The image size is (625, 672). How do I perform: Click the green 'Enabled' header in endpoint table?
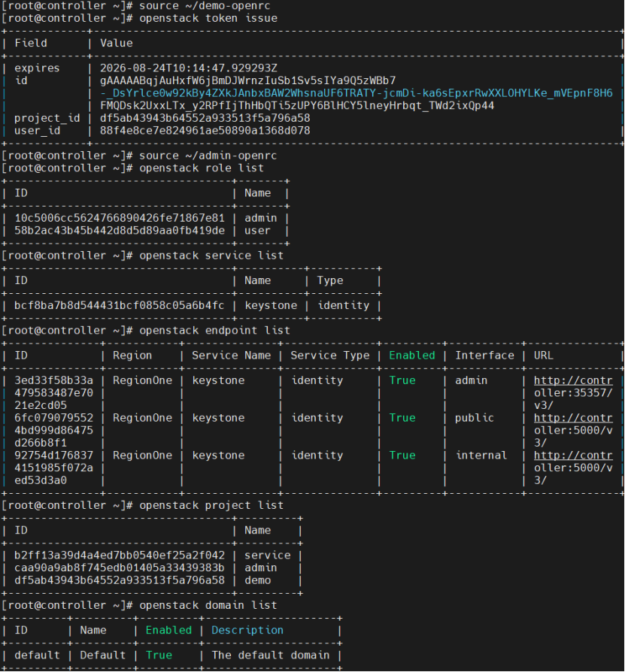tap(412, 356)
